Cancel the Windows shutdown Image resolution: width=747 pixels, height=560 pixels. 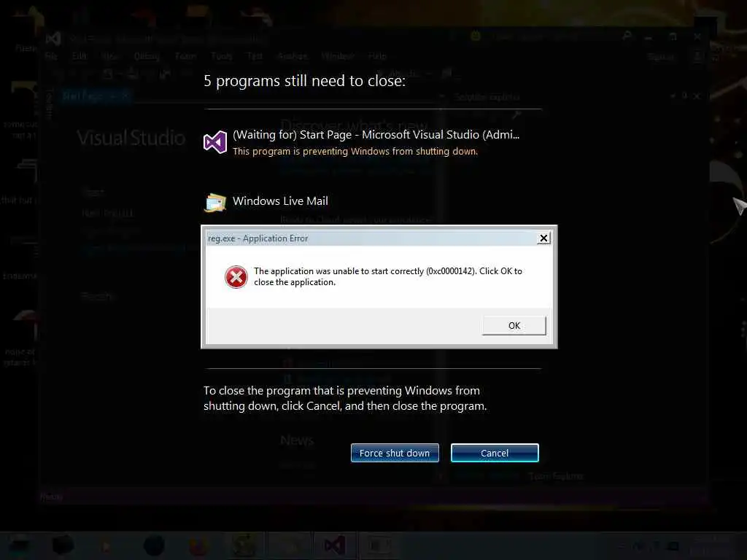pos(495,453)
